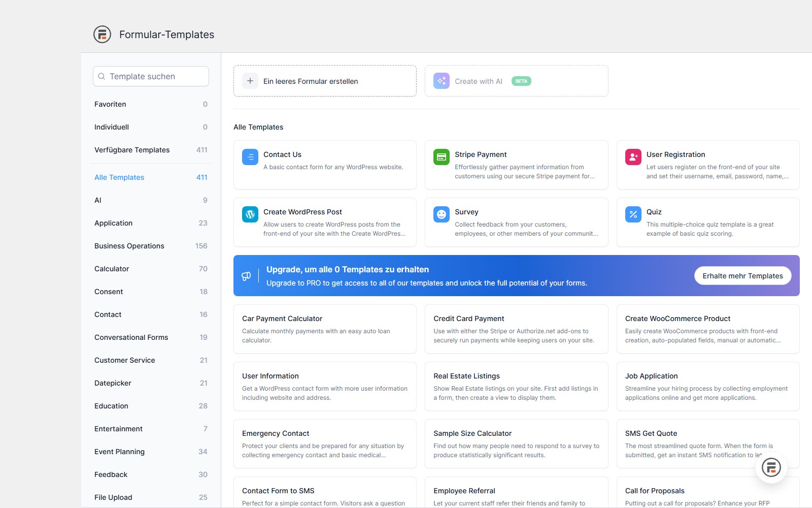The width and height of the screenshot is (812, 508).
Task: Open the Real Estate Listings template
Action: click(517, 387)
